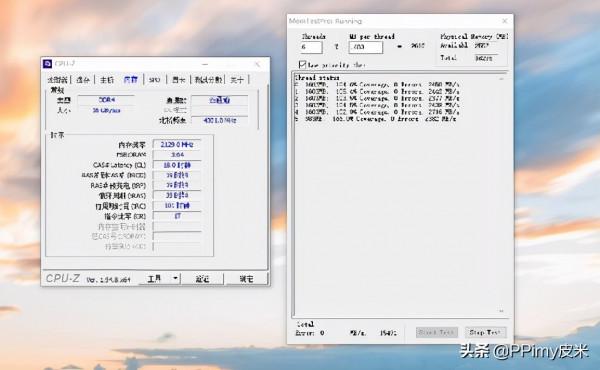Click the Threads input in MemTestPro
The height and width of the screenshot is (370, 600).
311,47
